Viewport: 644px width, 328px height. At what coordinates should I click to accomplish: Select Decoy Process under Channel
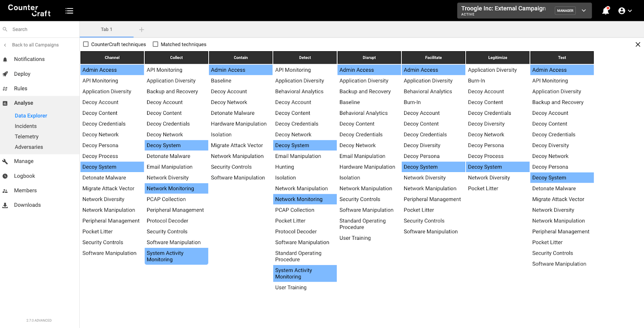[112, 156]
